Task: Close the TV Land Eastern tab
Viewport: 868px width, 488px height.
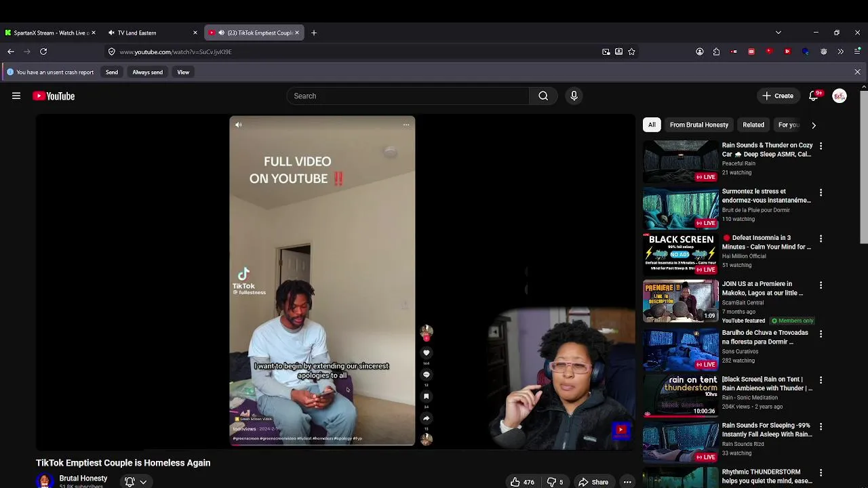Action: pyautogui.click(x=195, y=33)
